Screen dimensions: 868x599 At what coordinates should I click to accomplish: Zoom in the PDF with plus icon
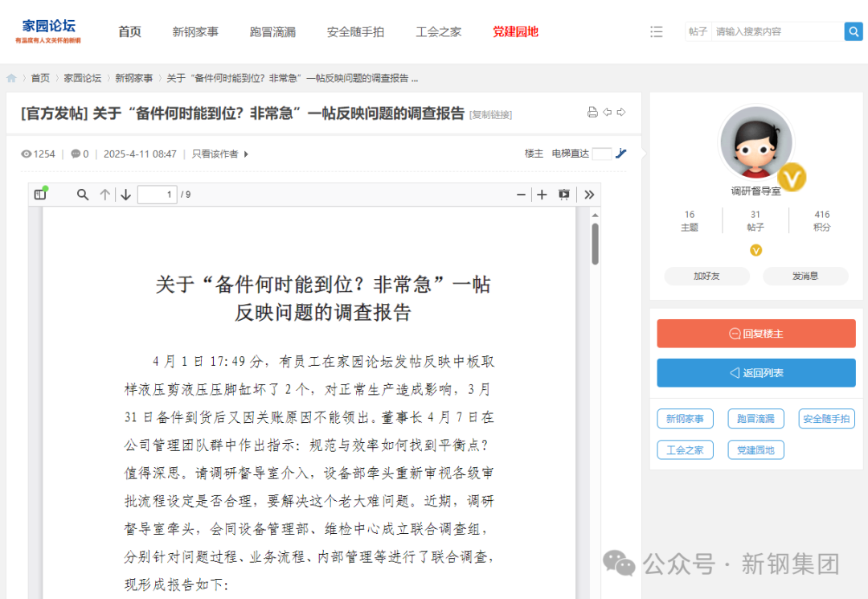click(542, 195)
